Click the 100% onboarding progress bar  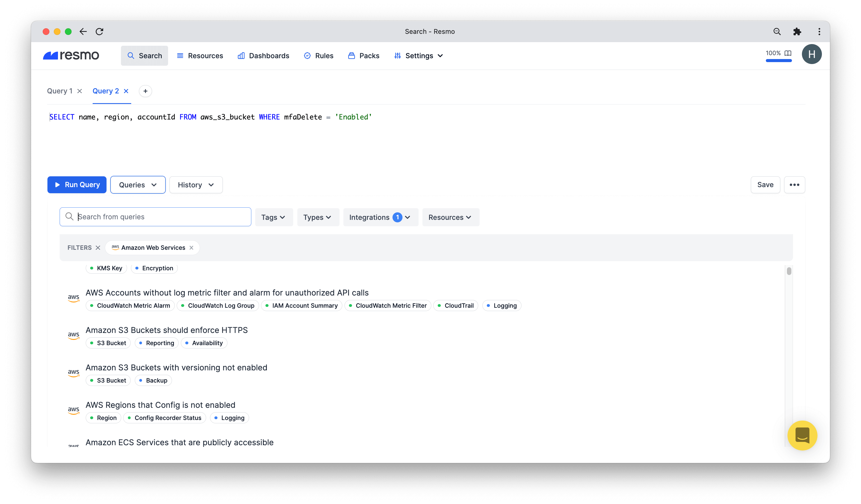coord(779,60)
